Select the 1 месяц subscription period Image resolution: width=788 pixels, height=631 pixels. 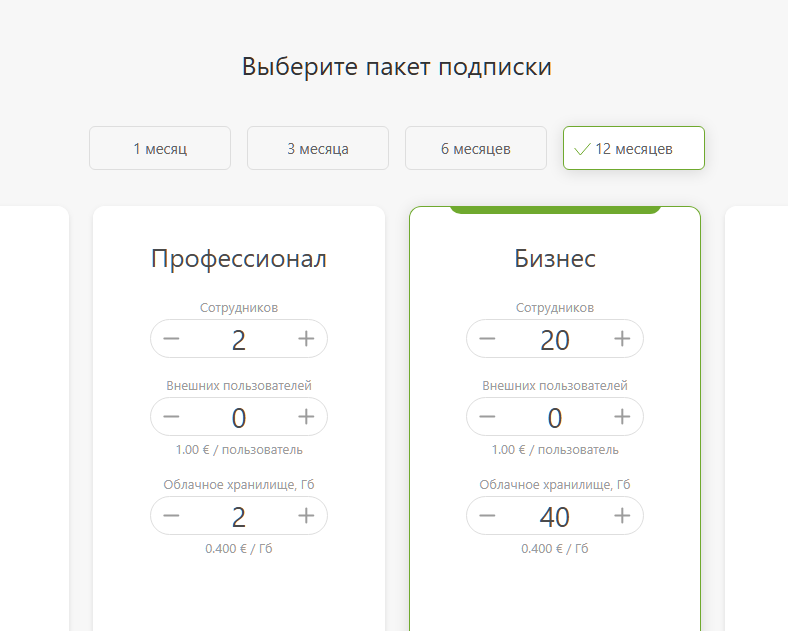[x=160, y=148]
